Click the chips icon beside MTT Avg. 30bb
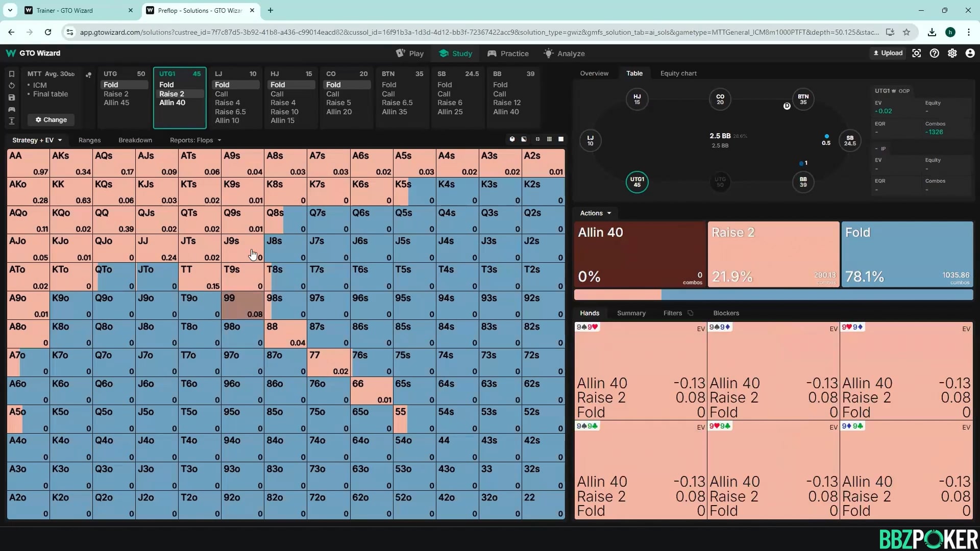Image resolution: width=980 pixels, height=551 pixels. 88,74
